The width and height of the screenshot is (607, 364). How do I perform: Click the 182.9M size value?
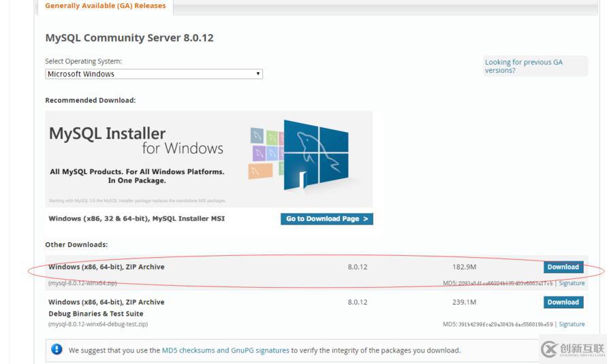pyautogui.click(x=464, y=267)
